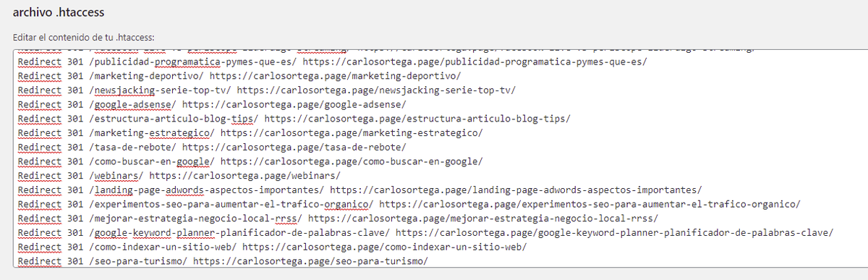
Task: Click the /google-keyword-planner-planificador-de-palabras-clave/ redirect line
Action: pyautogui.click(x=425, y=232)
